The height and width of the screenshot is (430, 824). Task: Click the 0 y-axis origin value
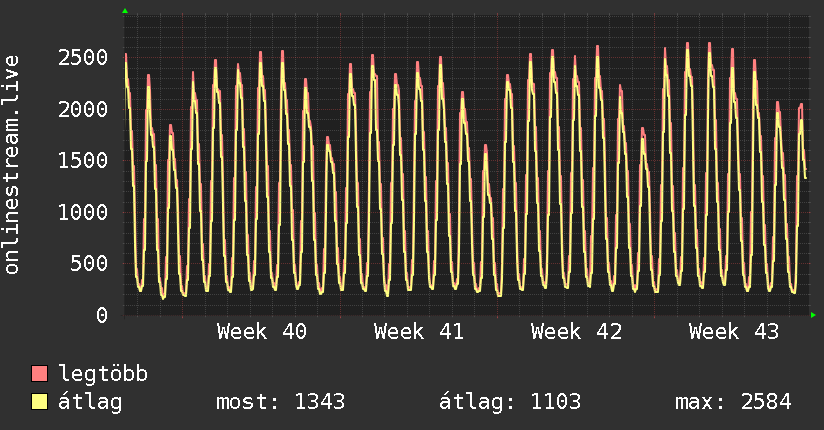coord(102,315)
